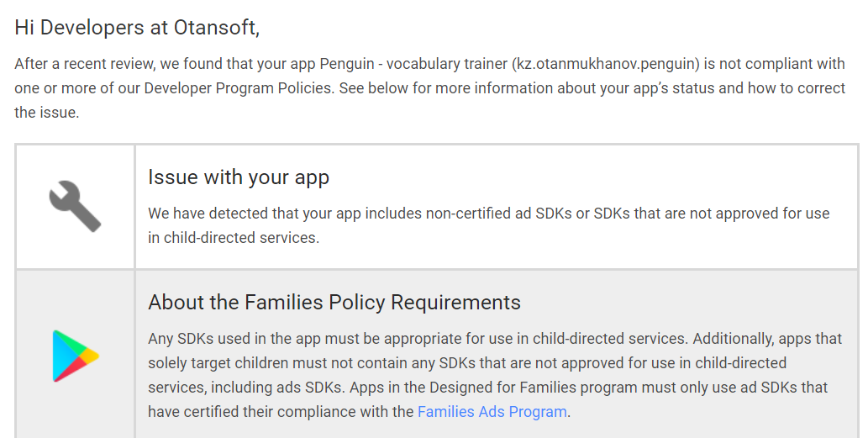Image resolution: width=868 pixels, height=438 pixels.
Task: Click the gray wrench icon
Action: click(76, 206)
